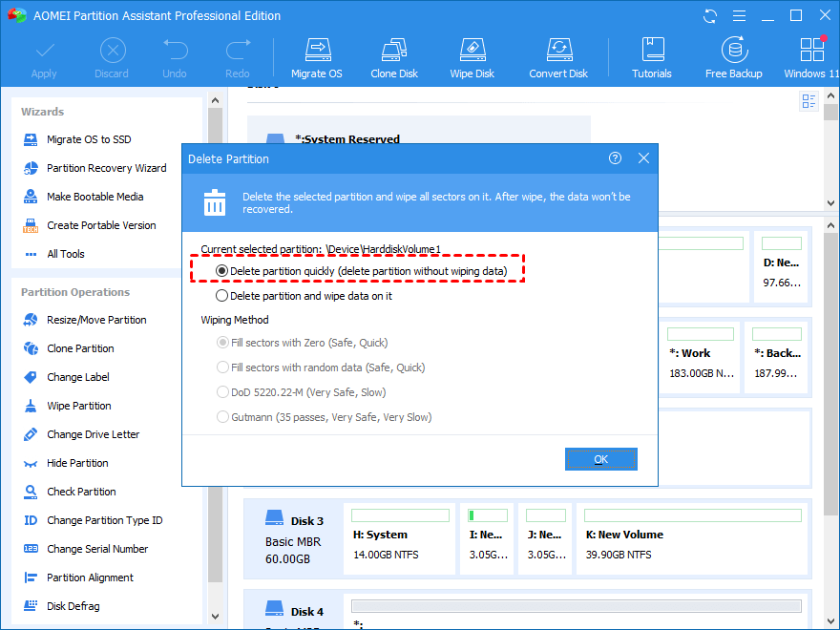840x630 pixels.
Task: Click the Discard toolbar icon
Action: point(113,51)
